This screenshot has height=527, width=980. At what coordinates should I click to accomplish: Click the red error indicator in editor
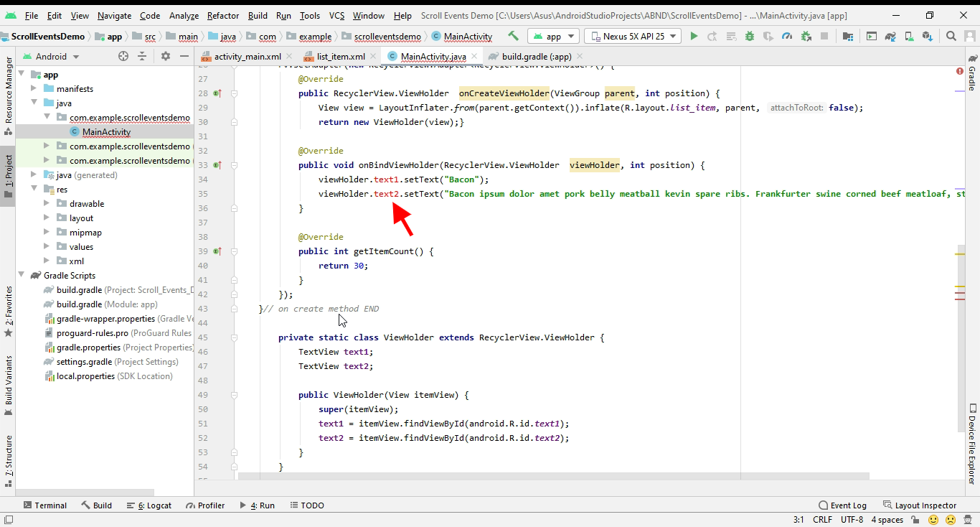click(x=960, y=71)
